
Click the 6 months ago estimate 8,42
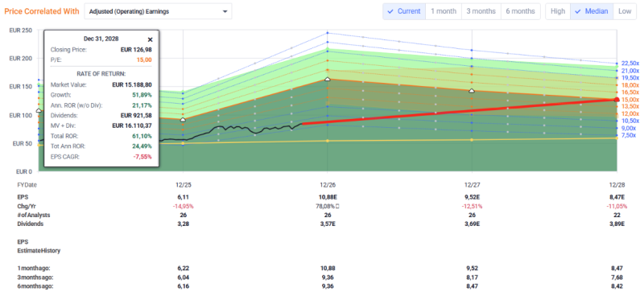point(617,286)
